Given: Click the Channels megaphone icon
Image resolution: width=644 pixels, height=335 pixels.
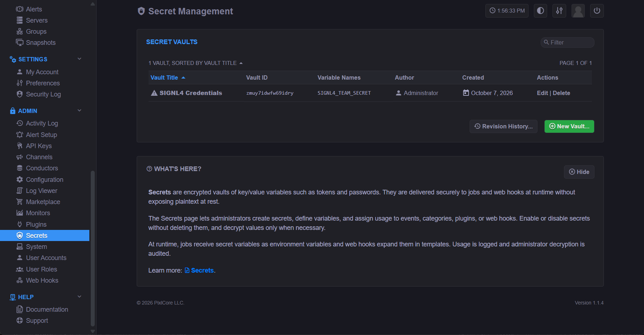Looking at the screenshot, I should pos(20,157).
